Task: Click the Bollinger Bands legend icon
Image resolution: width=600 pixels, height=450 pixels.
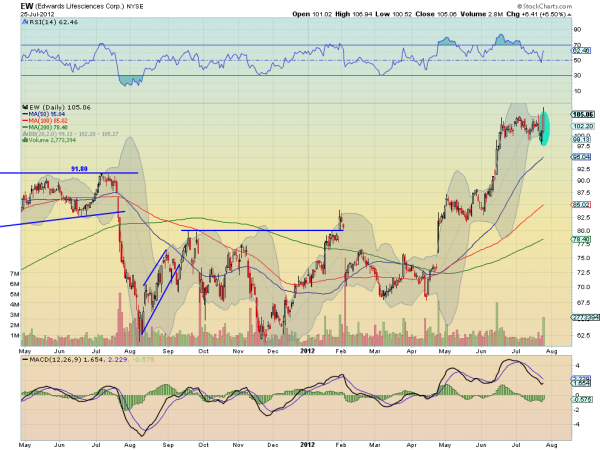Action: point(25,134)
